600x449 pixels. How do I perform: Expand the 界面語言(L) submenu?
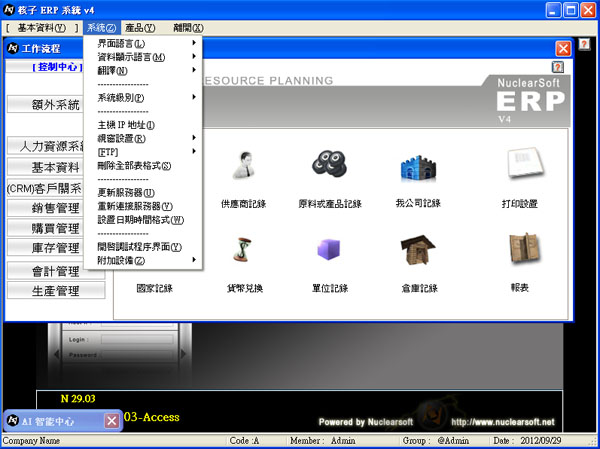click(143, 43)
